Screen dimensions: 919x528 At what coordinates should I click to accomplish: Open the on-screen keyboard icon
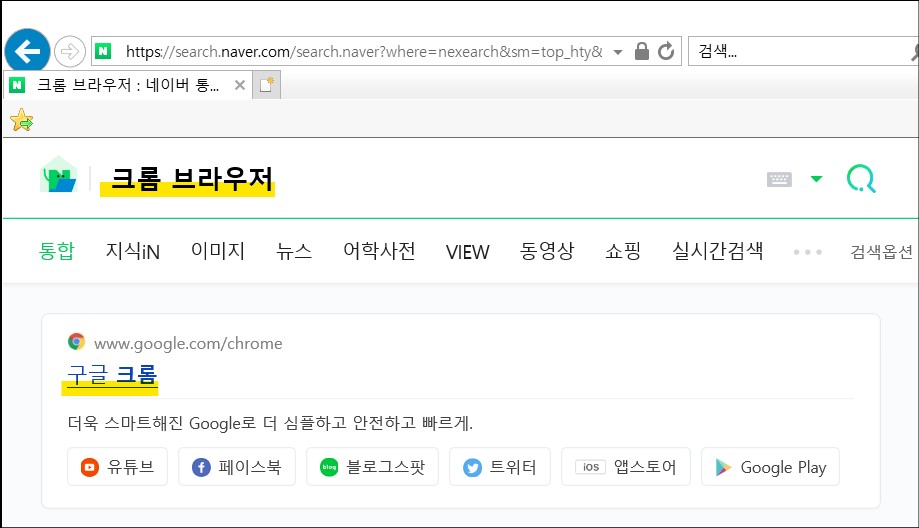pos(779,179)
